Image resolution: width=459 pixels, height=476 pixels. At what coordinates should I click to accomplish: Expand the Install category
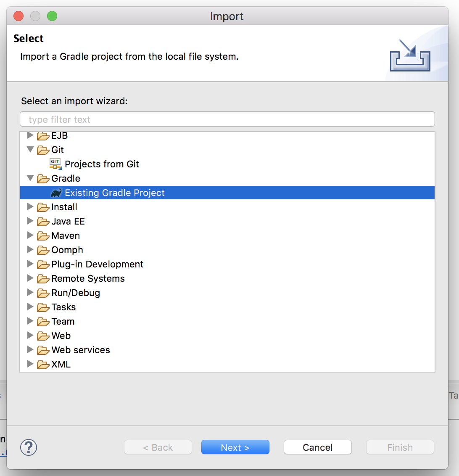pos(30,207)
